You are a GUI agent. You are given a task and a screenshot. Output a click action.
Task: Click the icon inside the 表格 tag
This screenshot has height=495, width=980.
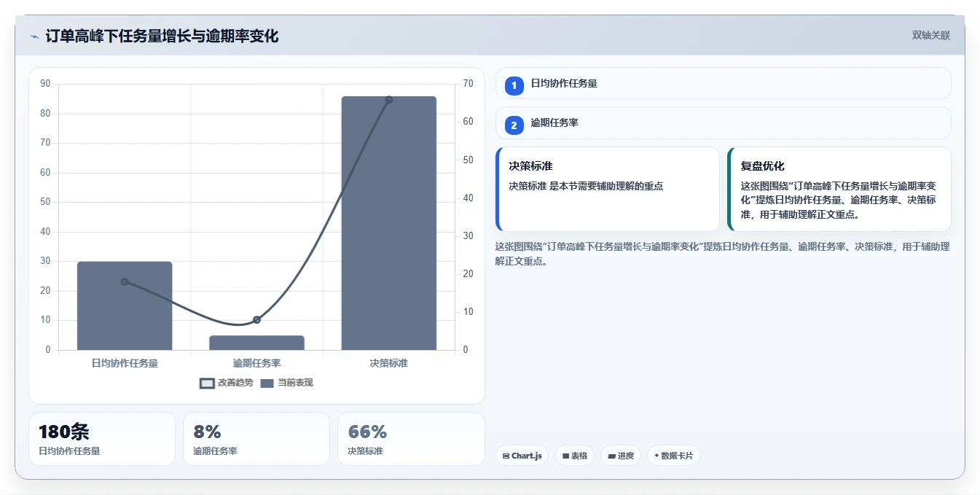click(x=565, y=456)
